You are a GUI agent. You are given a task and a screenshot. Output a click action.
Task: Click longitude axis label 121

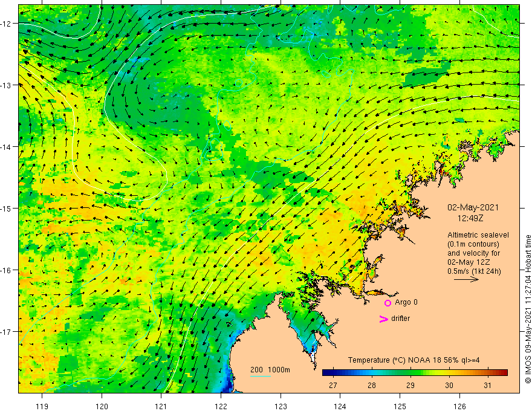click(x=161, y=406)
